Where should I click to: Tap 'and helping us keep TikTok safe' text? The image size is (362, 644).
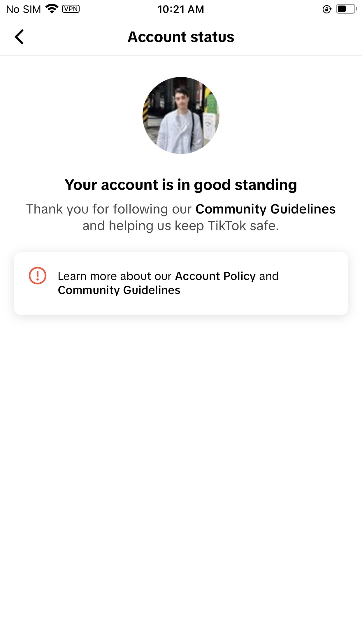pos(181,226)
